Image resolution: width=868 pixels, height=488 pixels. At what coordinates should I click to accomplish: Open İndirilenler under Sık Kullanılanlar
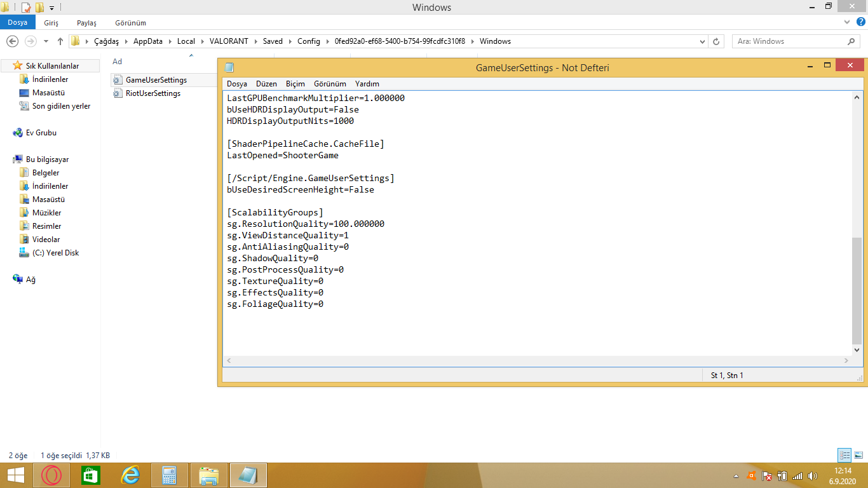(50, 79)
